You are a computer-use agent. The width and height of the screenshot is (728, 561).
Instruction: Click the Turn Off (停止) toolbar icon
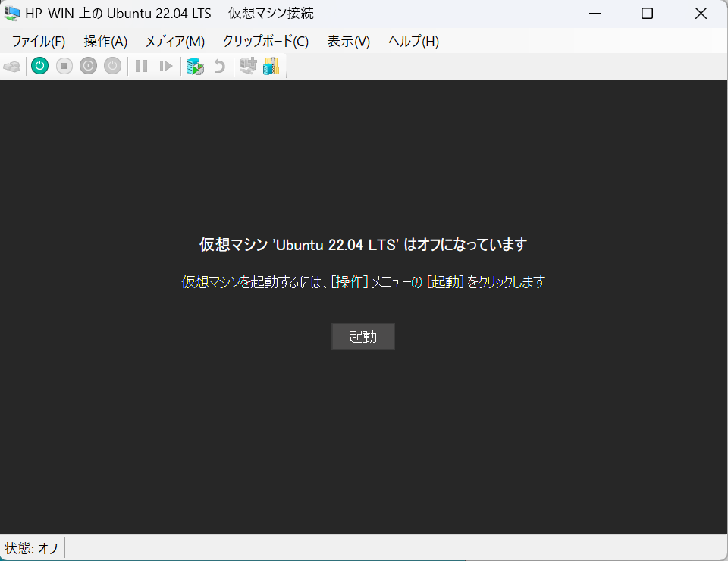point(64,66)
